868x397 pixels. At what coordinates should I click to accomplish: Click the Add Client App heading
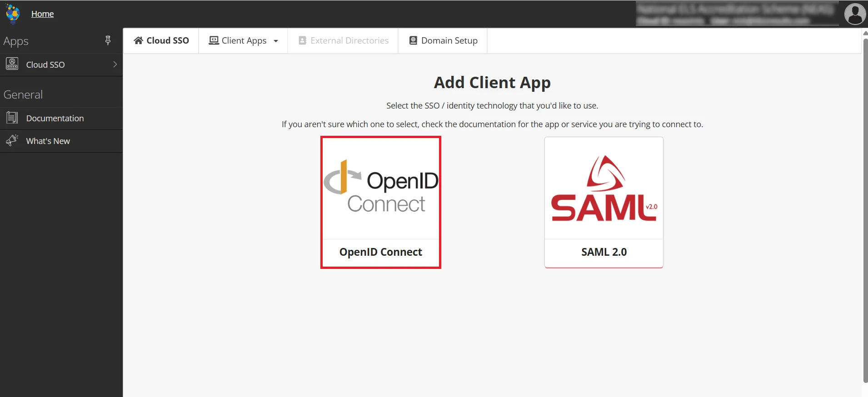492,83
